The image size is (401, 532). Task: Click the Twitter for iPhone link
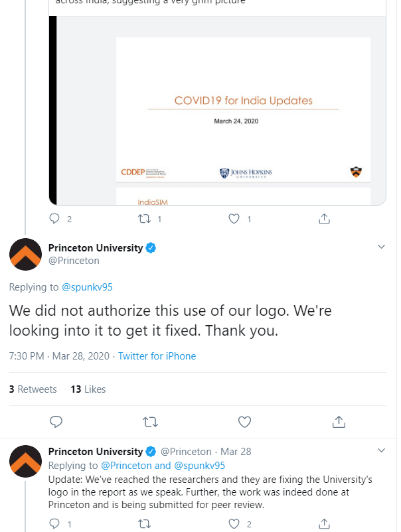point(157,356)
